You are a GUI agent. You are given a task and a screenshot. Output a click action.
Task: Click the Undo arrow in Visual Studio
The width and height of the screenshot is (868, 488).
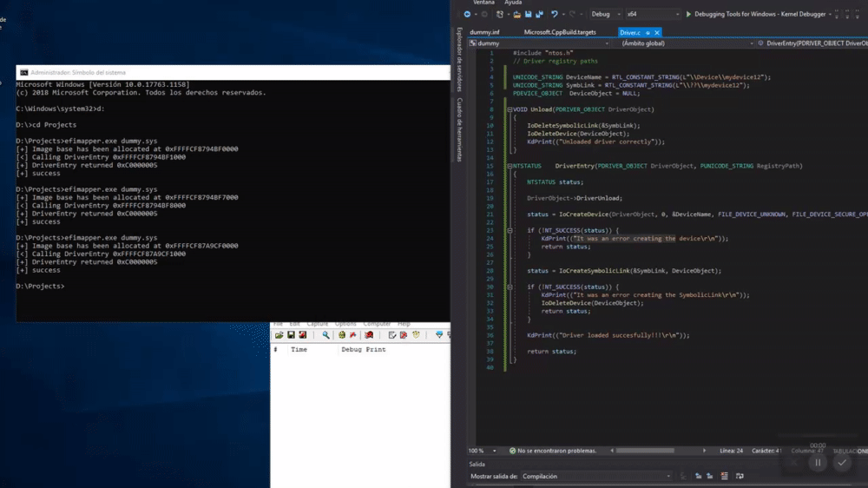pyautogui.click(x=555, y=15)
